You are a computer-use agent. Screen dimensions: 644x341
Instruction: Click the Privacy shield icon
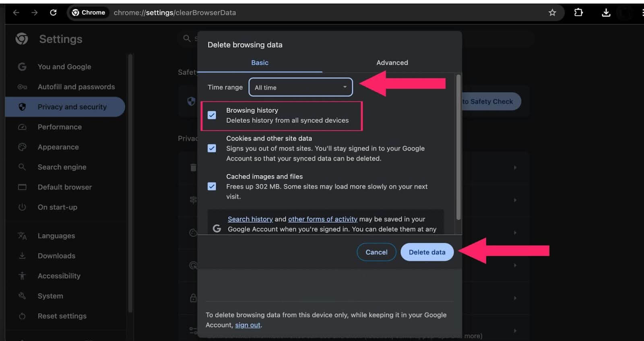[x=22, y=107]
